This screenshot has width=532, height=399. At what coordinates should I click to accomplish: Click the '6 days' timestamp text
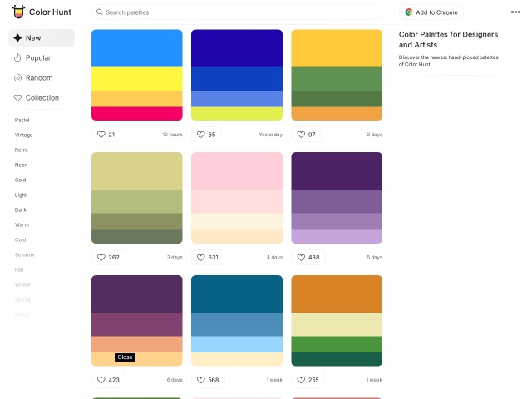[x=175, y=380]
